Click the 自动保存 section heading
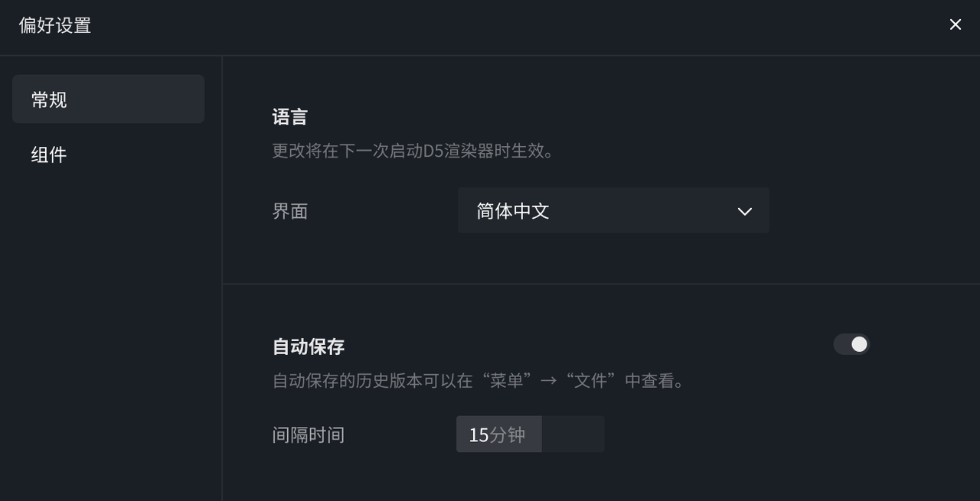 (309, 346)
